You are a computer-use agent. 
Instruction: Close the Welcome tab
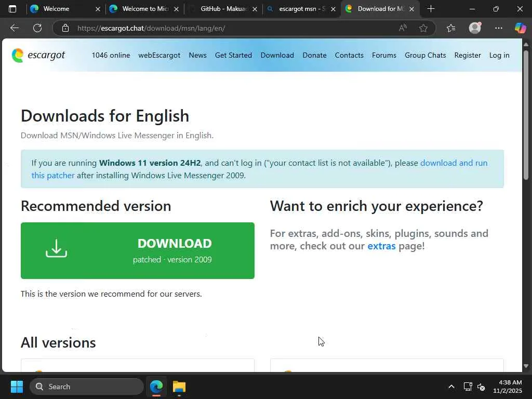[x=98, y=9]
